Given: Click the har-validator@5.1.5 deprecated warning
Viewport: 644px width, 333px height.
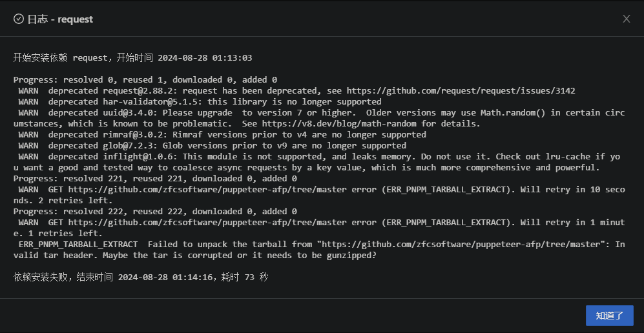Looking at the screenshot, I should [200, 102].
